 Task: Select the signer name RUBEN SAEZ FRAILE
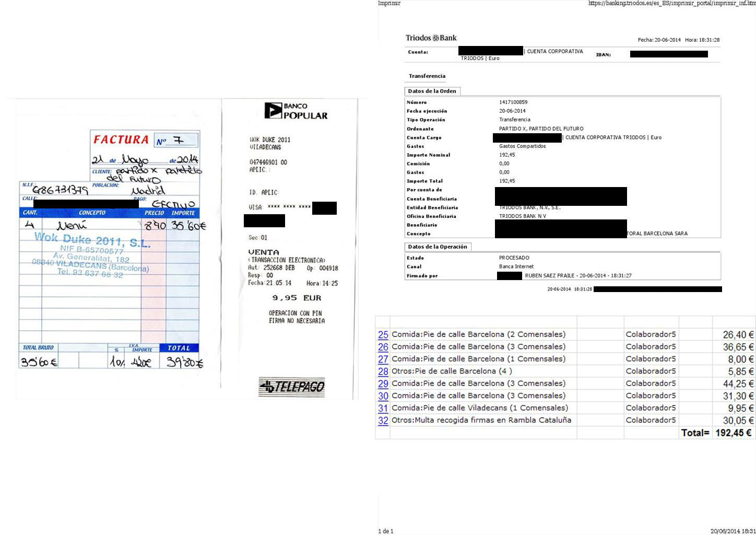coord(550,275)
